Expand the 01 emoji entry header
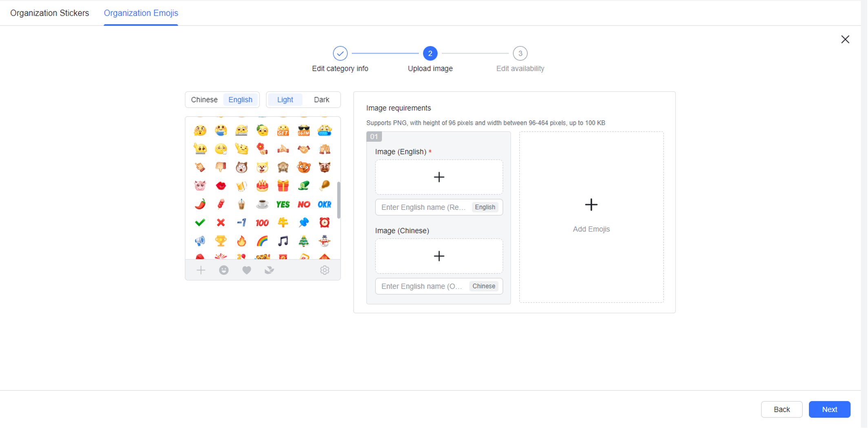This screenshot has width=868, height=428. tap(374, 137)
